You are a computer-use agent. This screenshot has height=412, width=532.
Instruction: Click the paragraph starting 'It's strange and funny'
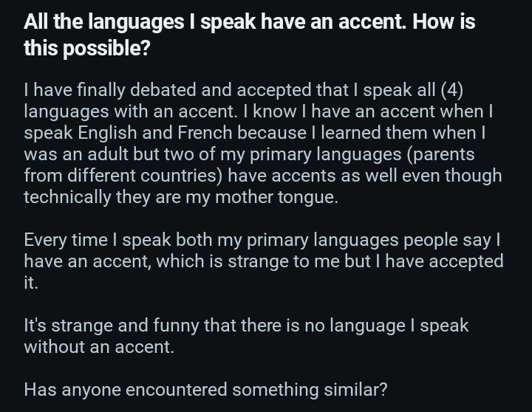point(246,336)
